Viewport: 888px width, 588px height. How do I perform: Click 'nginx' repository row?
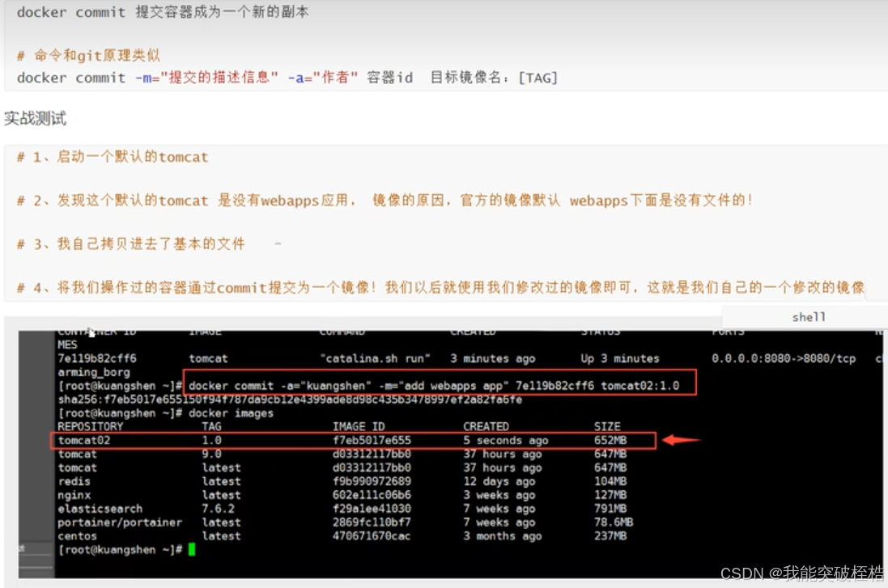pyautogui.click(x=74, y=495)
